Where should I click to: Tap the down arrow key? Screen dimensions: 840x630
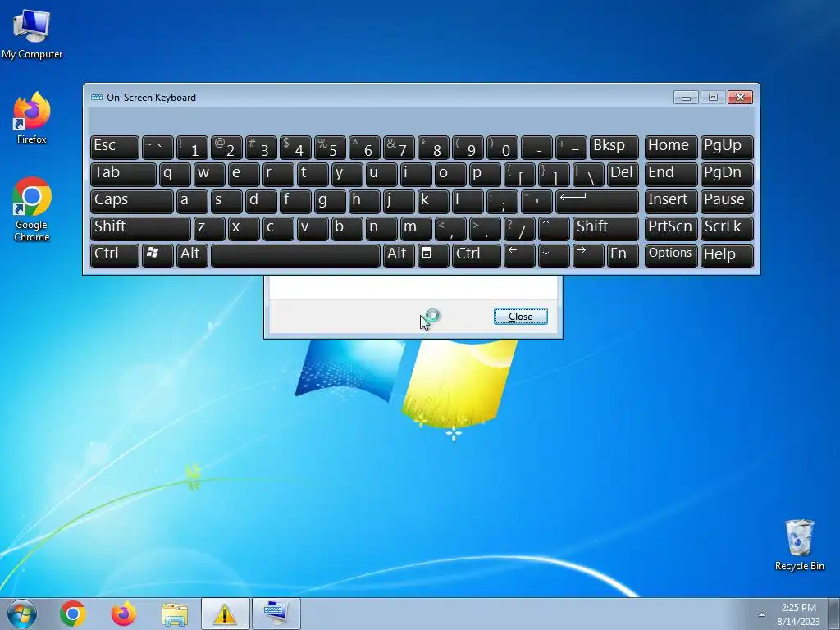click(554, 256)
